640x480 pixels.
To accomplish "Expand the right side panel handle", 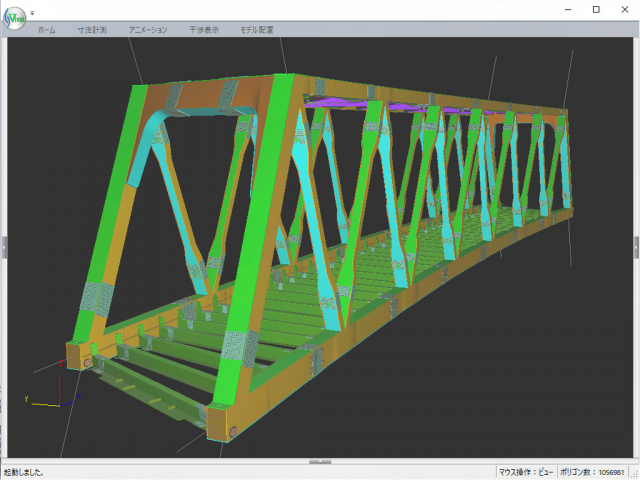I will click(x=636, y=247).
